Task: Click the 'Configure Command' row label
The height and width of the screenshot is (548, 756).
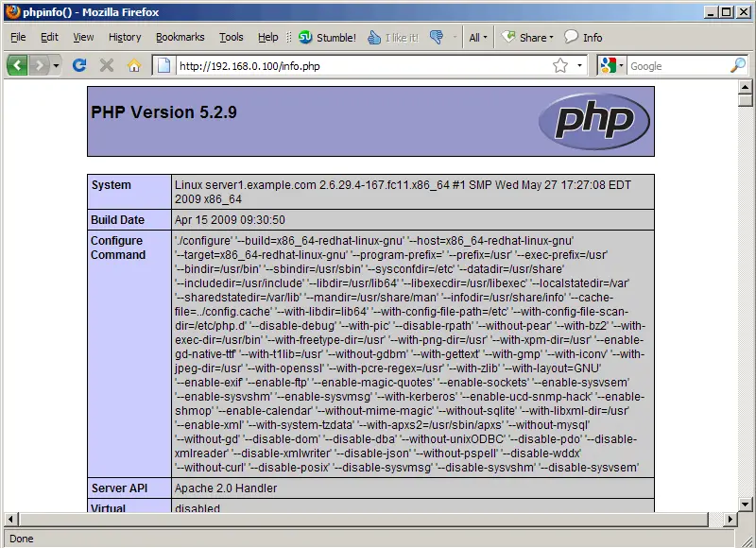Action: tap(118, 248)
